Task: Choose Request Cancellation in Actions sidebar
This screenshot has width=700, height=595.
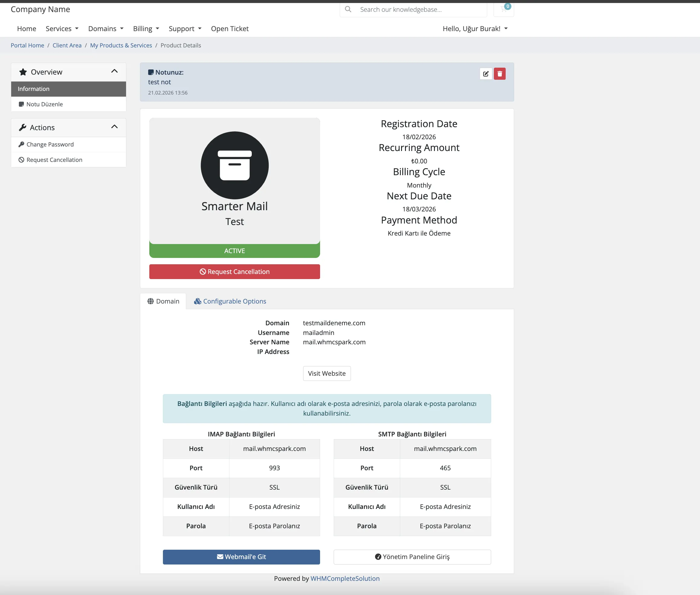Action: [69, 160]
